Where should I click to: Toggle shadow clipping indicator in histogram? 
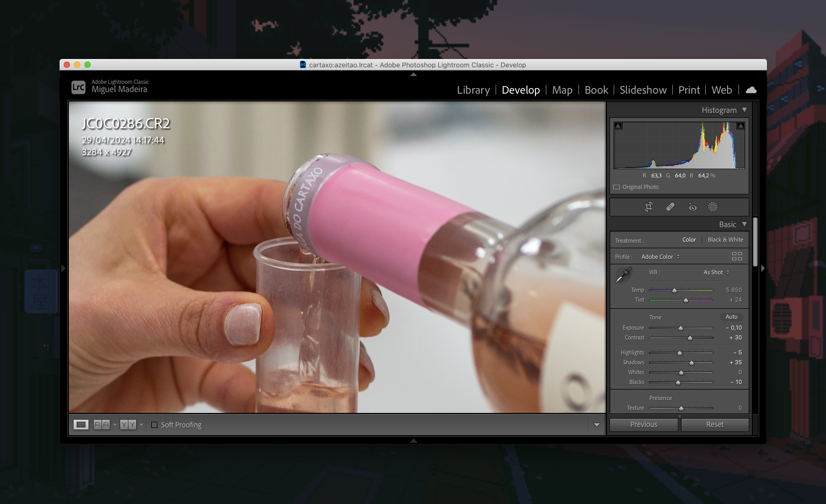click(618, 125)
